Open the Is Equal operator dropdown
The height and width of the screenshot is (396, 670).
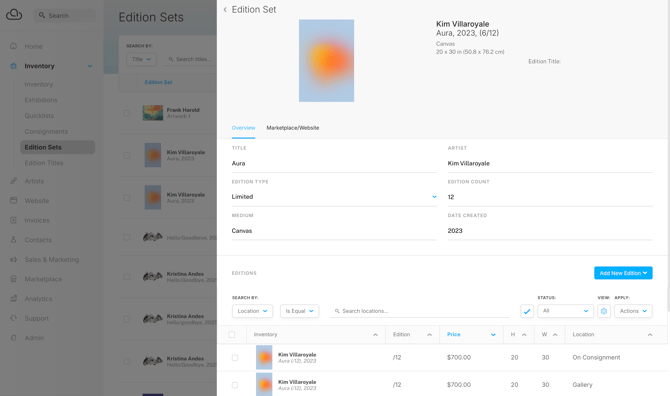pos(299,311)
